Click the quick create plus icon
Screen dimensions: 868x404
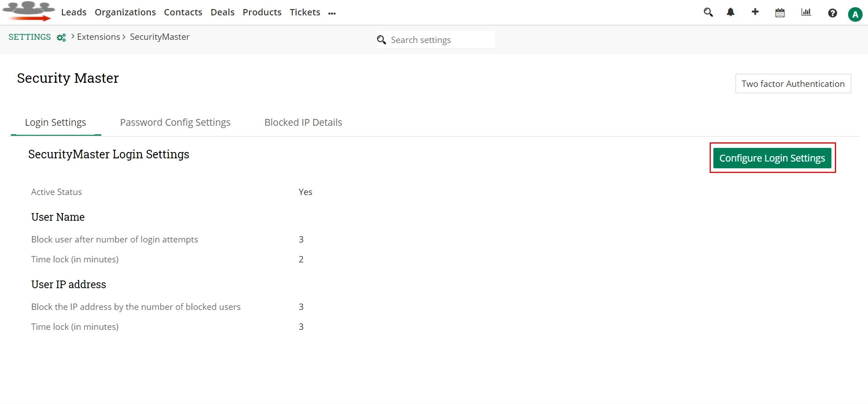tap(755, 12)
